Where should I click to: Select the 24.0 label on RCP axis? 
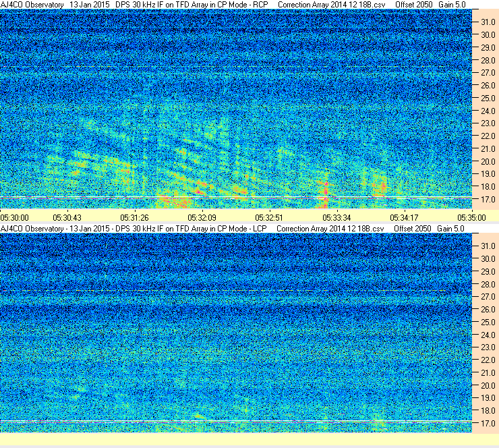(488, 111)
